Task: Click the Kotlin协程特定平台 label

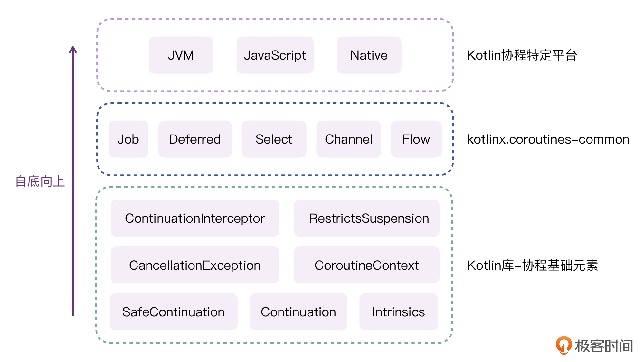Action: pos(522,55)
